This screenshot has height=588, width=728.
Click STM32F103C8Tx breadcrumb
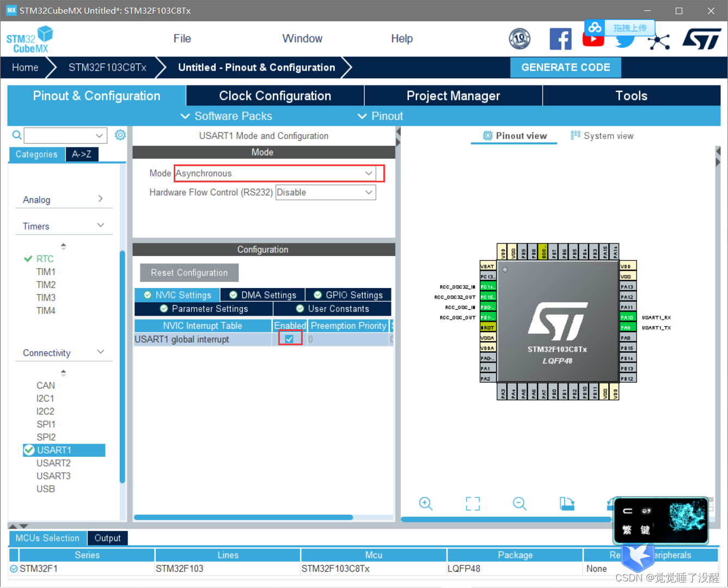[x=107, y=68]
